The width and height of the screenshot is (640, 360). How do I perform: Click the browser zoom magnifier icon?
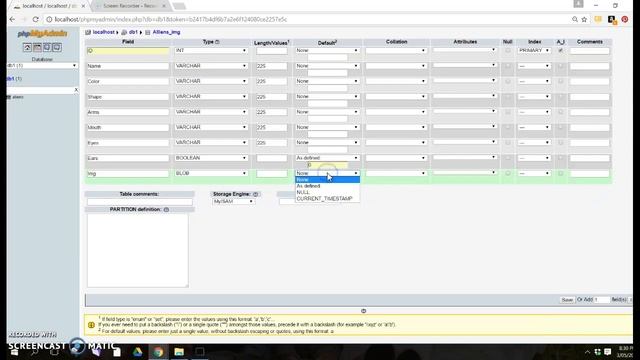pos(575,19)
